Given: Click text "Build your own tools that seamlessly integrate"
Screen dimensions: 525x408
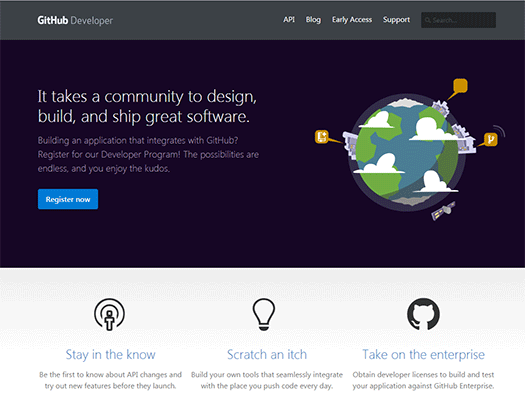Looking at the screenshot, I should tap(267, 375).
